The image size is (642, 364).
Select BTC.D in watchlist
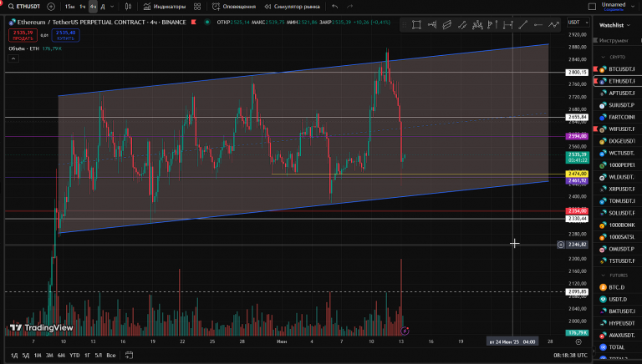coord(618,287)
